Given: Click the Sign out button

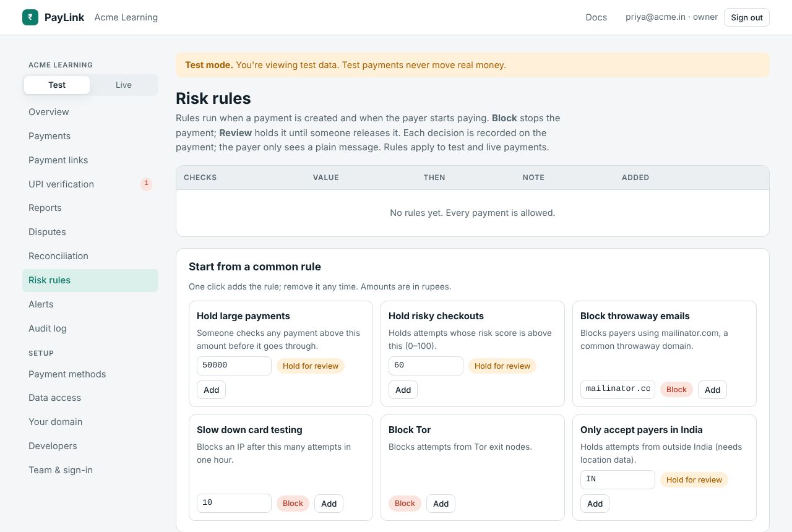Looking at the screenshot, I should 747,17.
